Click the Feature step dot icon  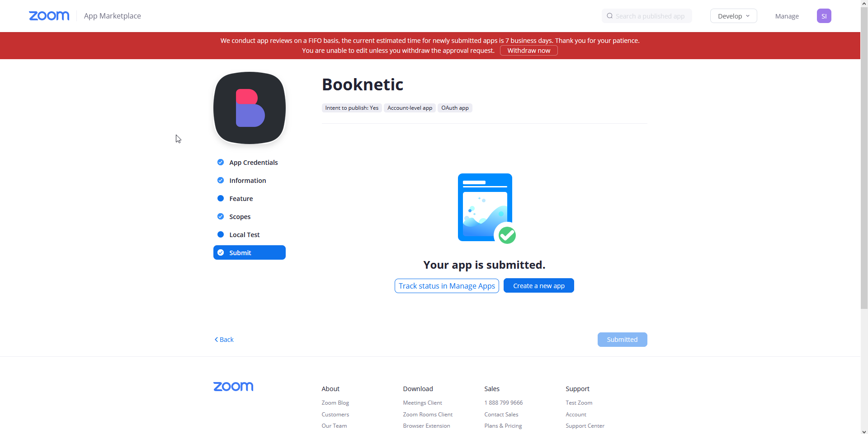pos(221,198)
